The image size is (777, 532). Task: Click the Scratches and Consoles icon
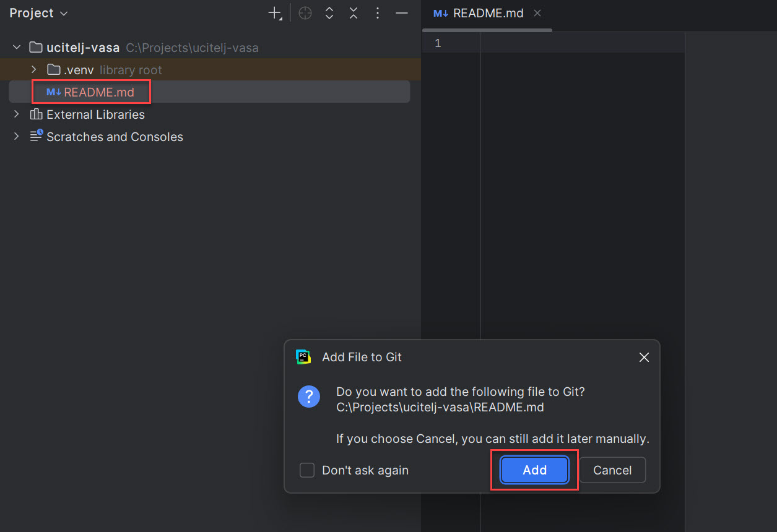coord(35,137)
